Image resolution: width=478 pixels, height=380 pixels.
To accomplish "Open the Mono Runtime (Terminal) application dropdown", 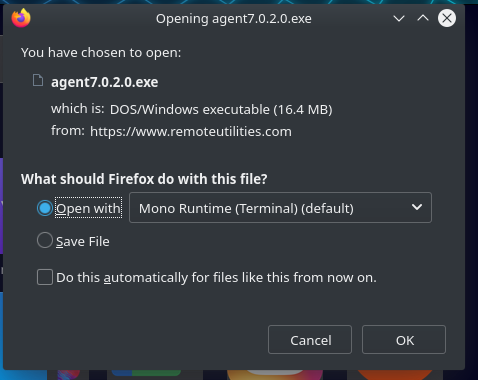I will 280,207.
